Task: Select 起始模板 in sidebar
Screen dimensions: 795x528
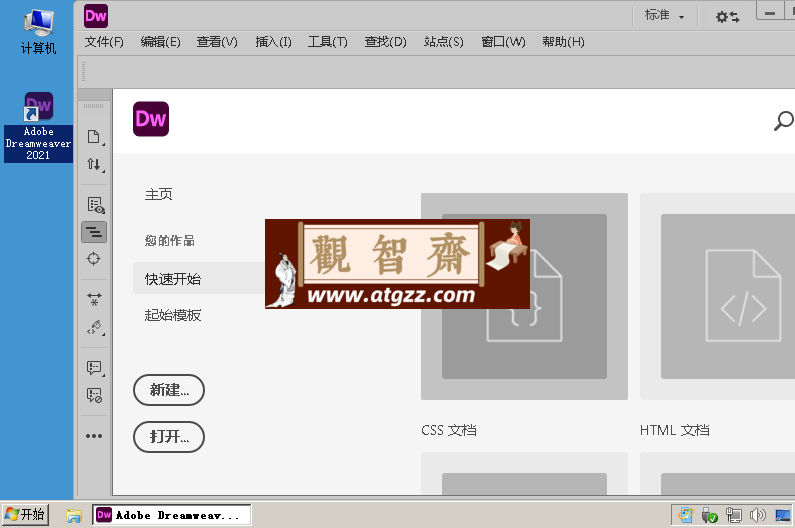Action: click(173, 315)
